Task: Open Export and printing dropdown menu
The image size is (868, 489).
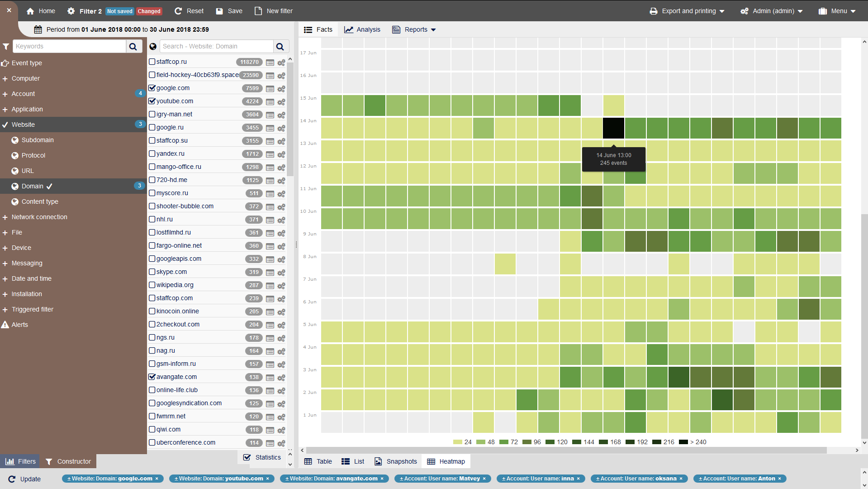Action: pos(687,11)
